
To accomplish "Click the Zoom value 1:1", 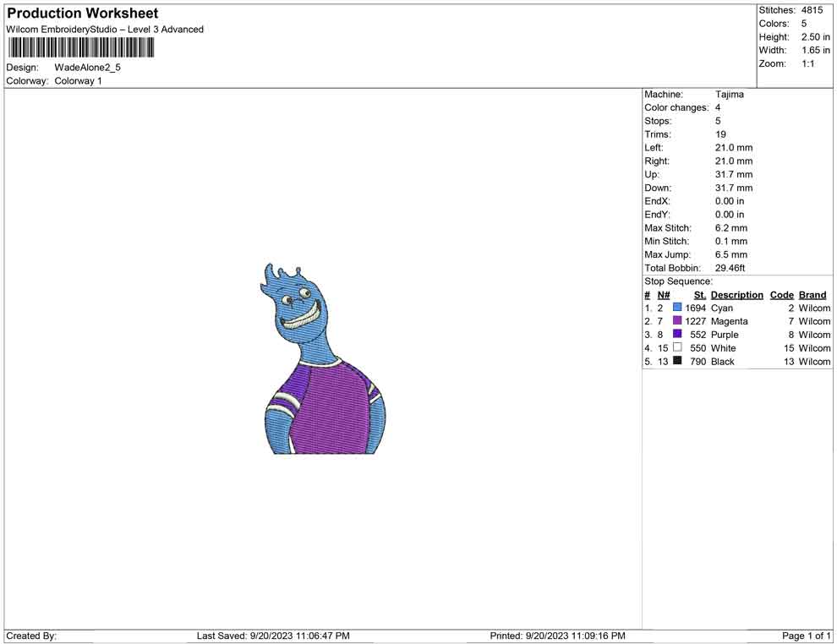I will point(808,63).
